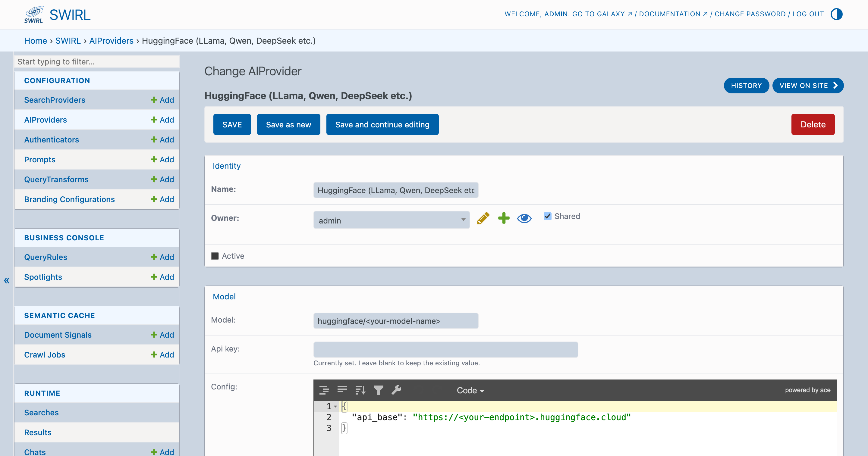Click LOG OUT link

[808, 14]
